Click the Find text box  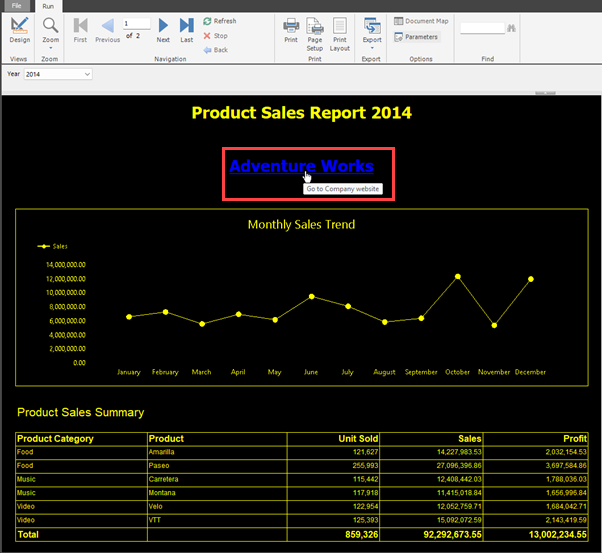click(x=482, y=28)
